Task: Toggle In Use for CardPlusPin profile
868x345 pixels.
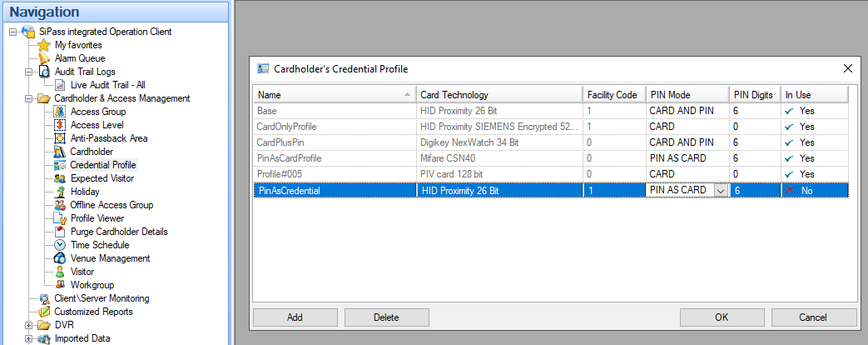Action: [789, 142]
